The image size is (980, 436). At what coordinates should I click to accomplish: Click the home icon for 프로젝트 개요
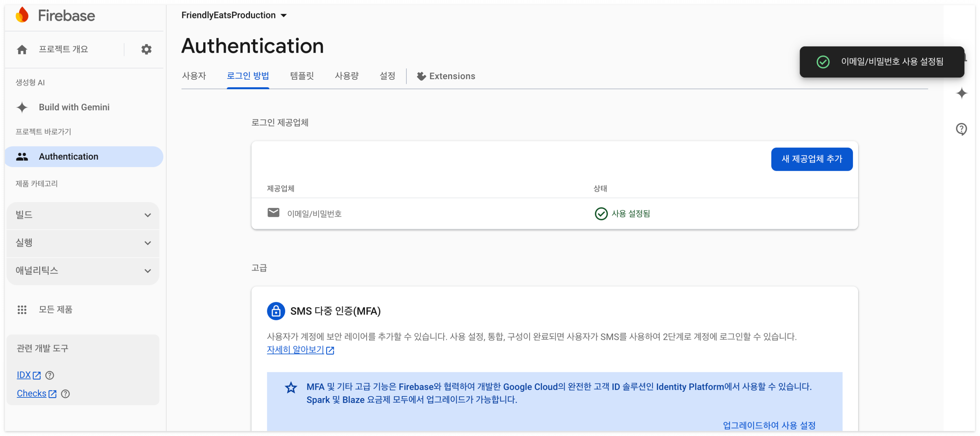tap(22, 49)
